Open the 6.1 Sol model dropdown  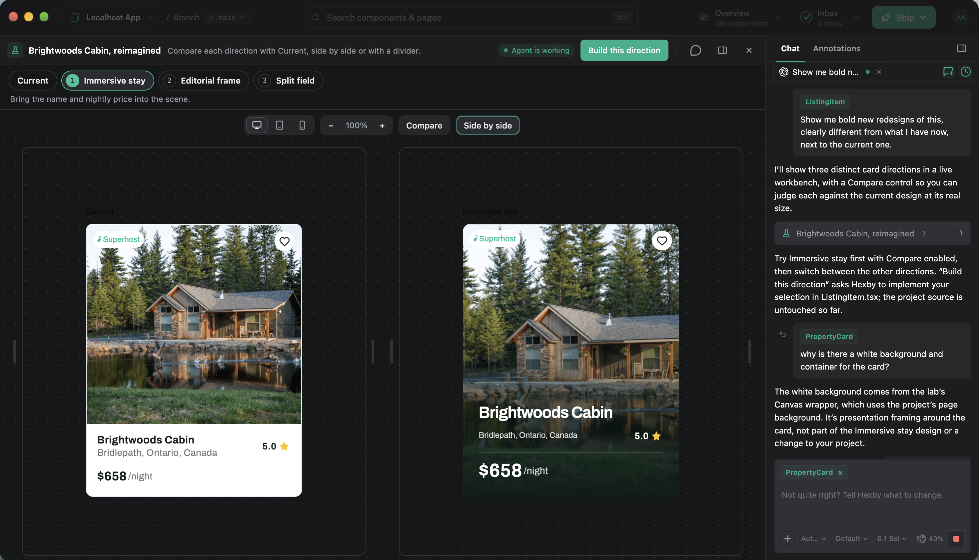pos(892,538)
